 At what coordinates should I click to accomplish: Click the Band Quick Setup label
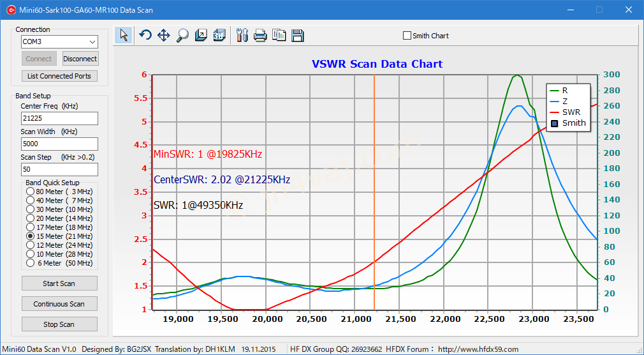click(x=52, y=183)
